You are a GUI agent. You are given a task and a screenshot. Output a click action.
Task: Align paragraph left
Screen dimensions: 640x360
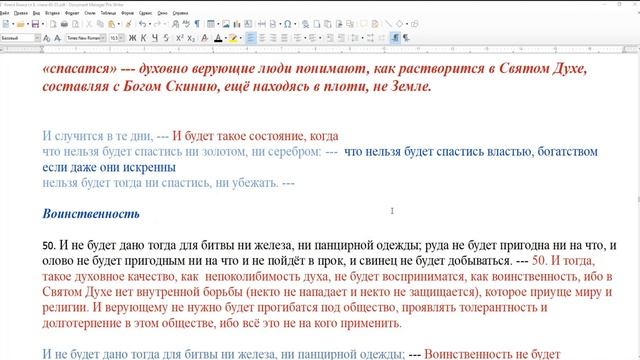pyautogui.click(x=251, y=38)
